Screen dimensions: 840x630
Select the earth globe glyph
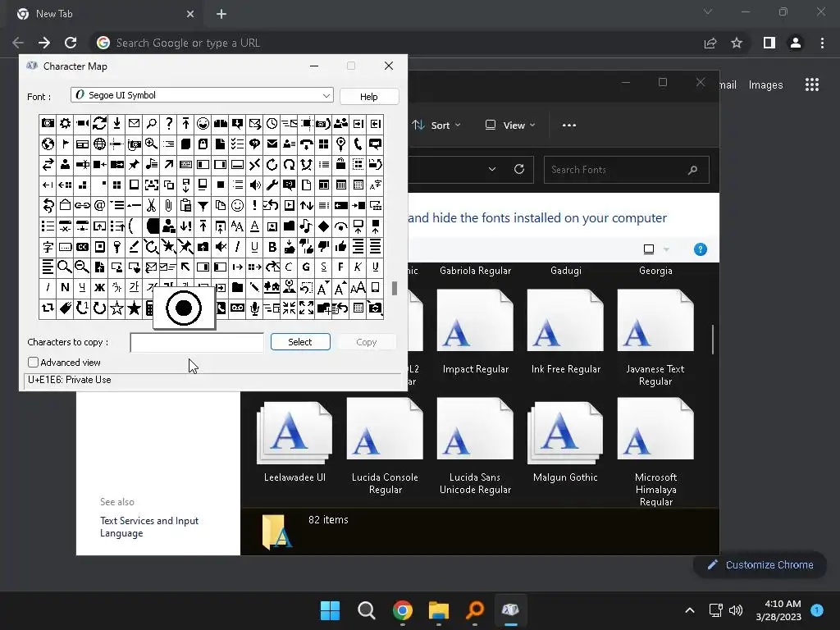(48, 144)
